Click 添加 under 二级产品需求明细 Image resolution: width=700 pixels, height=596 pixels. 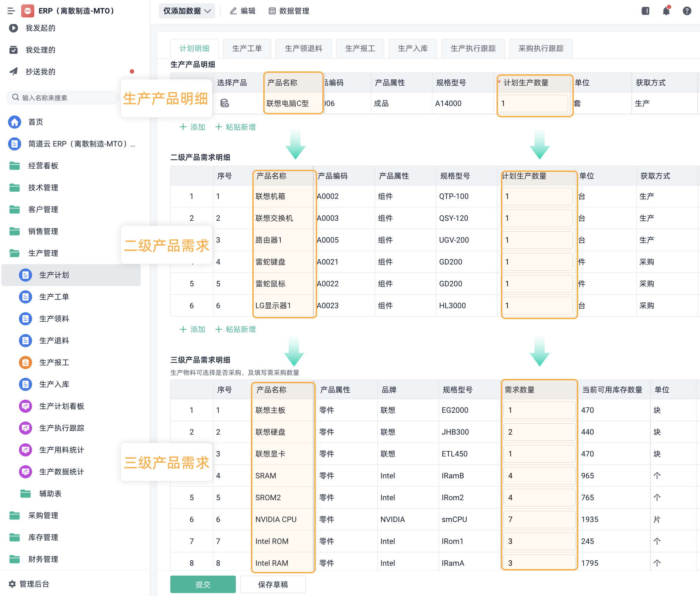(192, 329)
